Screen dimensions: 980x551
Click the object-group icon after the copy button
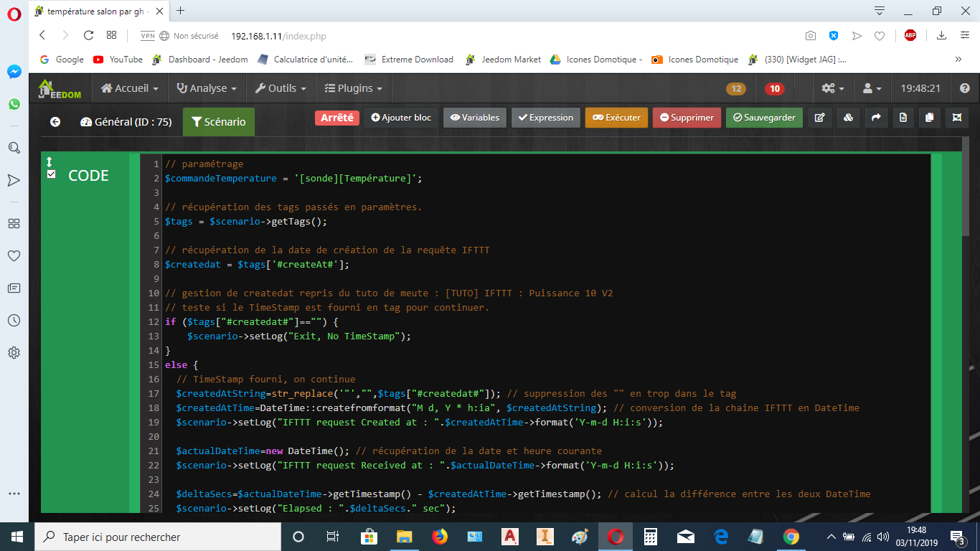coord(957,118)
